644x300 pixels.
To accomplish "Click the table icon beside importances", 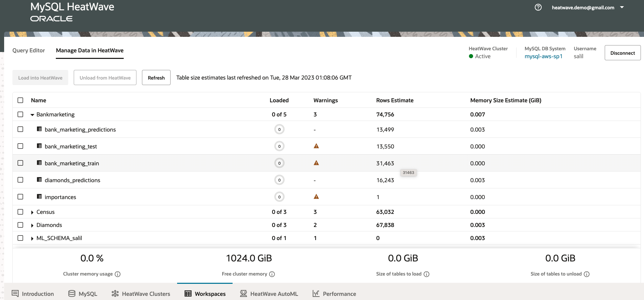I will 39,197.
